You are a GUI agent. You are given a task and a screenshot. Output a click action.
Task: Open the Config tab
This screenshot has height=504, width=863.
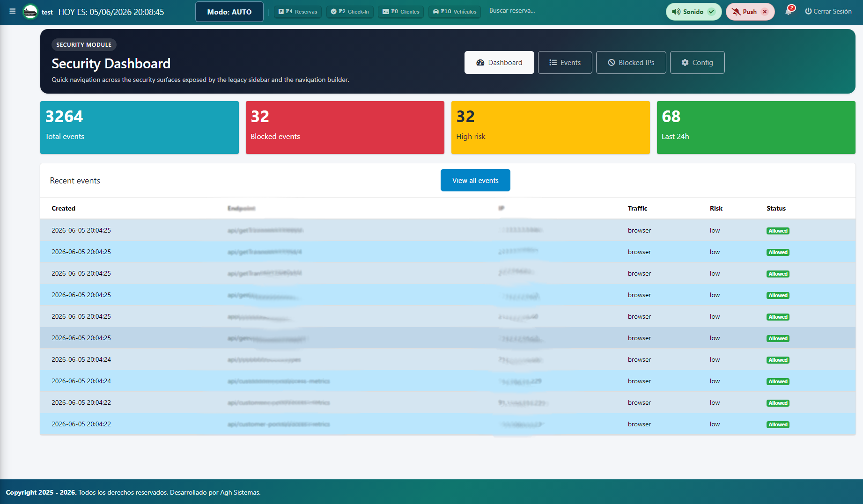pos(697,62)
